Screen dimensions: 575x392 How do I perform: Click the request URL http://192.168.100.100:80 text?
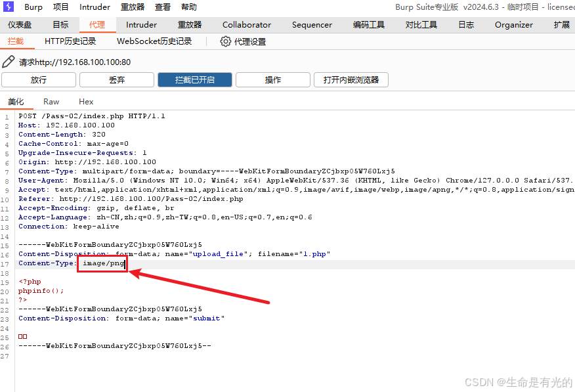click(83, 62)
